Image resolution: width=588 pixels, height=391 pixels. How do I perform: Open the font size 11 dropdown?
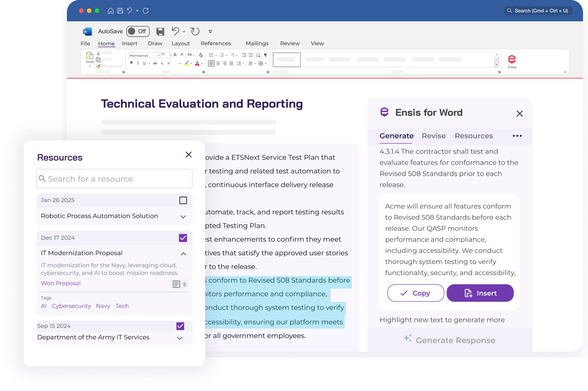click(x=170, y=55)
